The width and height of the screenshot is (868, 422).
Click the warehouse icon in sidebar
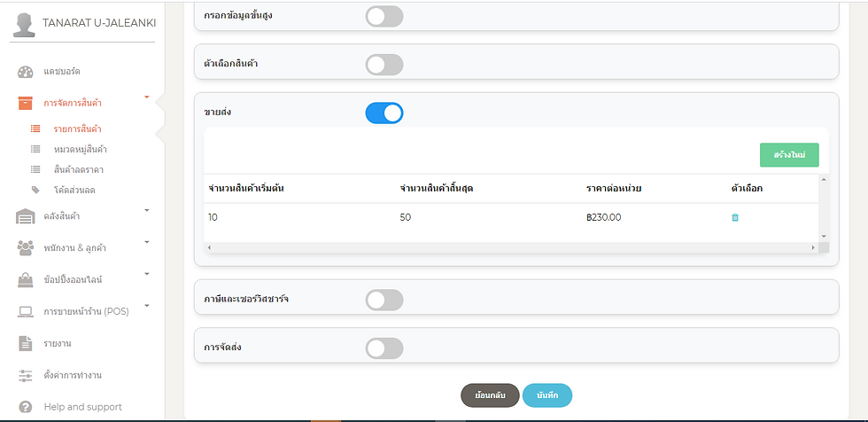[x=26, y=216]
